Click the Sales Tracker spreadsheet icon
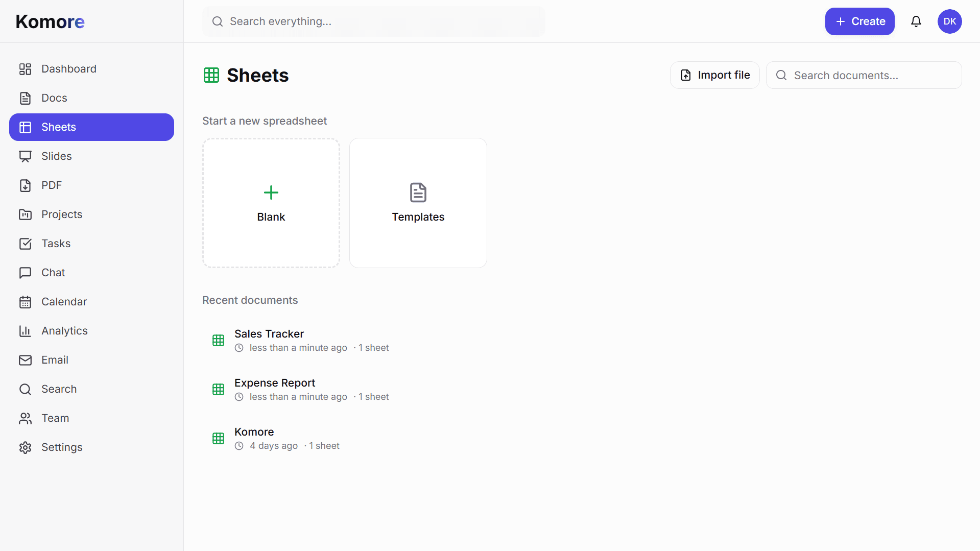 [218, 340]
